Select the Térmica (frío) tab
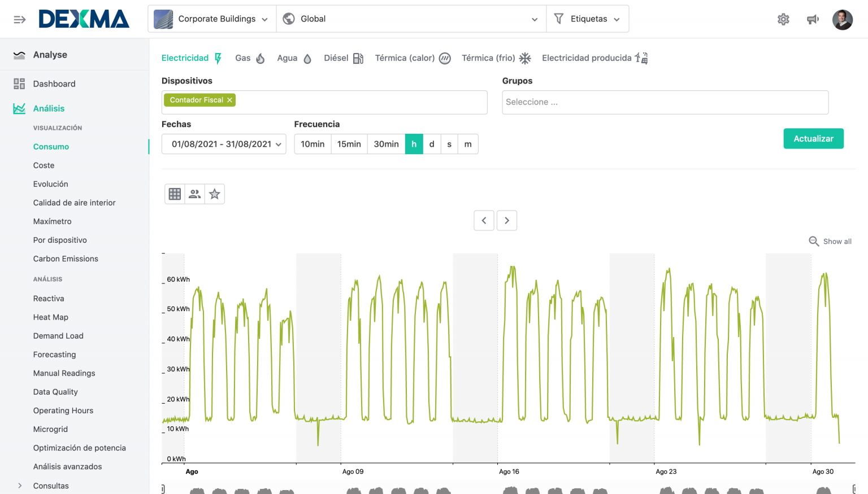This screenshot has height=494, width=868. tap(496, 58)
